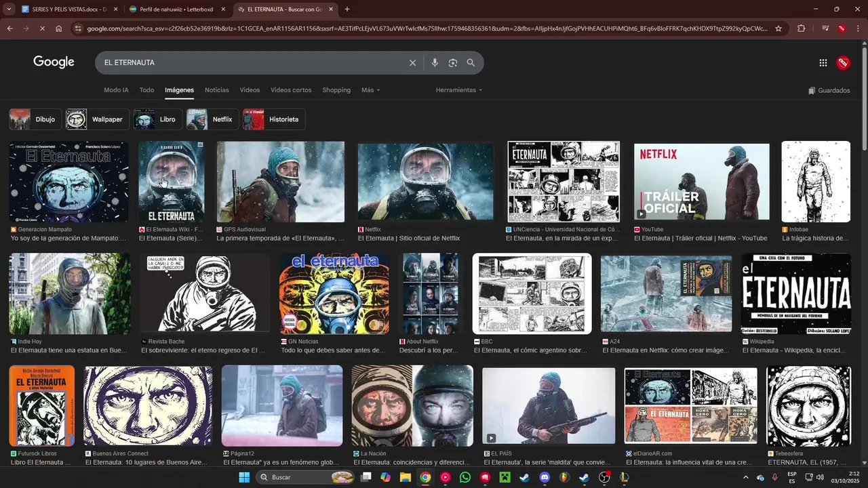Image resolution: width=868 pixels, height=488 pixels.
Task: Open a new Chrome tab
Action: [347, 9]
